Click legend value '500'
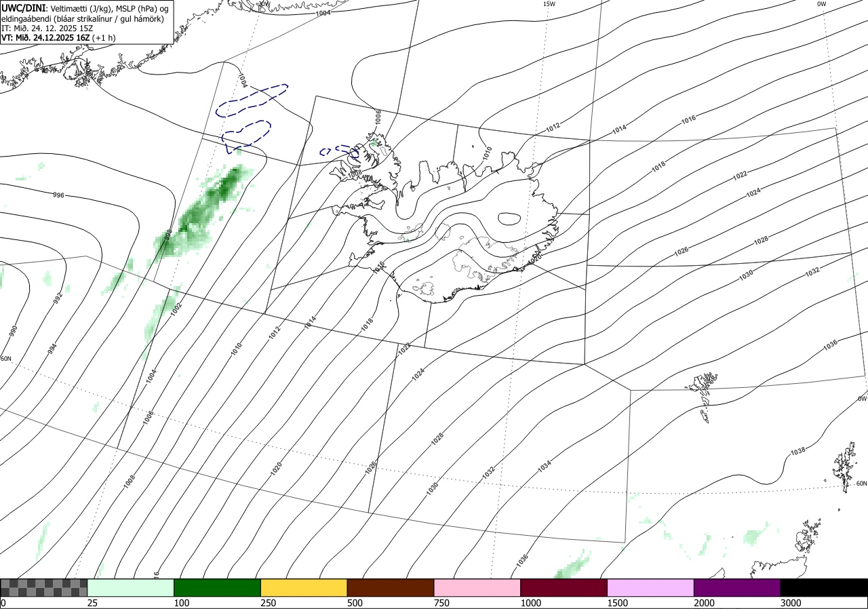Viewport: 868px width, 609px height. pyautogui.click(x=355, y=603)
